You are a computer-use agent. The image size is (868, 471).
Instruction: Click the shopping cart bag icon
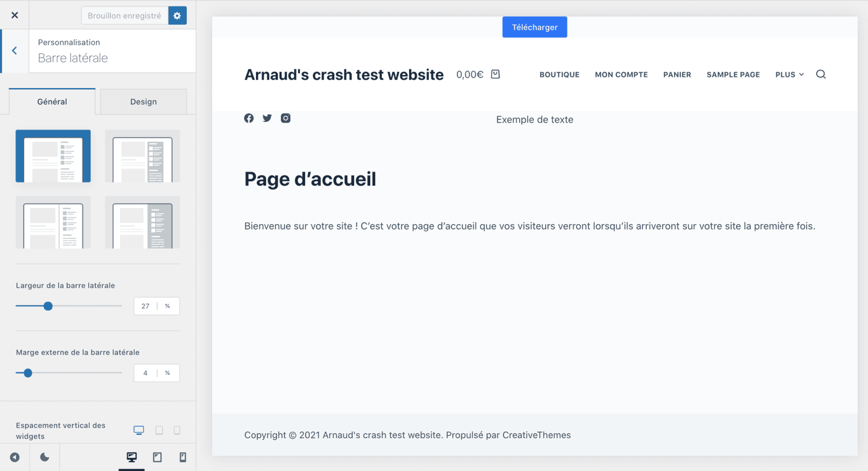point(495,74)
